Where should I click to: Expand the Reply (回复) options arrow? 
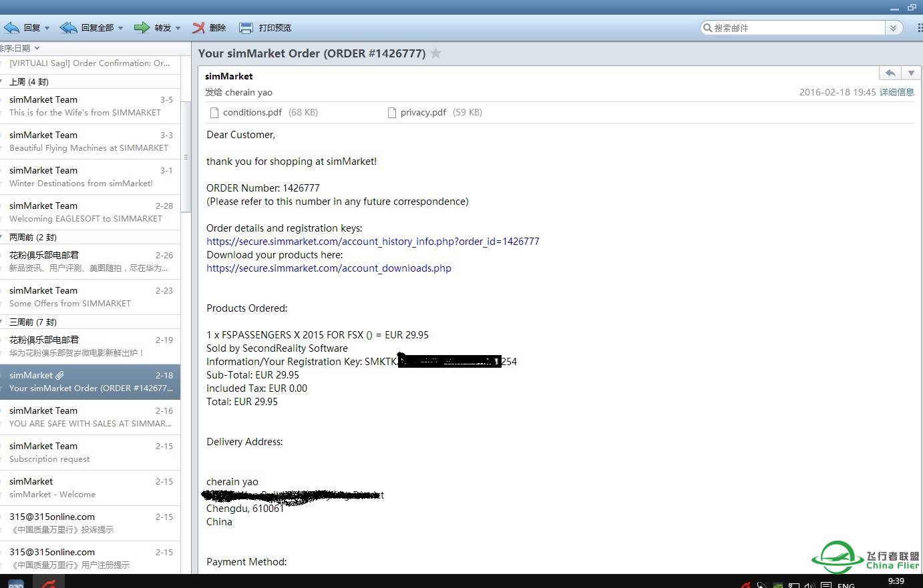47,28
